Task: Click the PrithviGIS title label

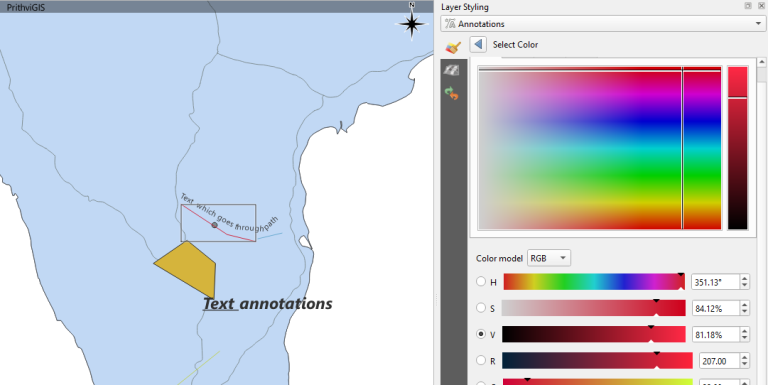Action: [x=26, y=8]
